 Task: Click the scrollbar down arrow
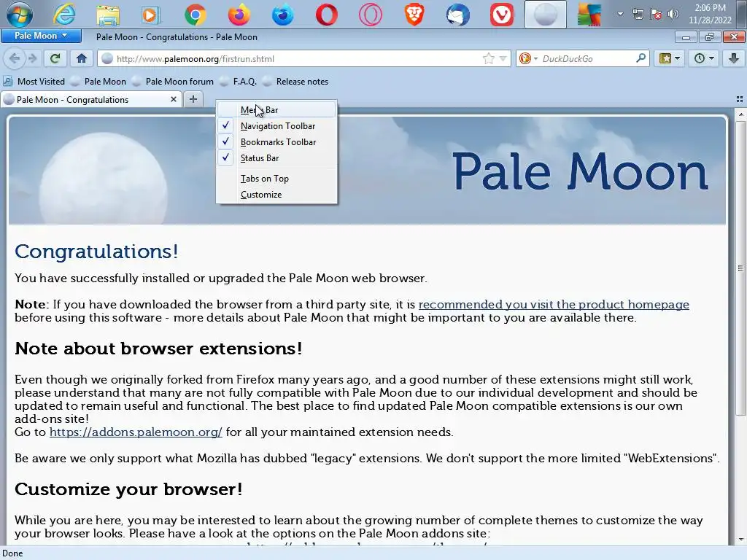pyautogui.click(x=741, y=540)
